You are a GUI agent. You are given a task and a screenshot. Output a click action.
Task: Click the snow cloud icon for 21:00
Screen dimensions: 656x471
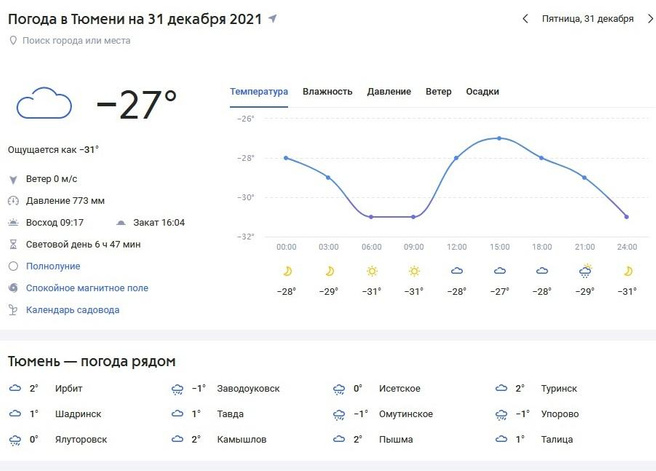click(585, 271)
